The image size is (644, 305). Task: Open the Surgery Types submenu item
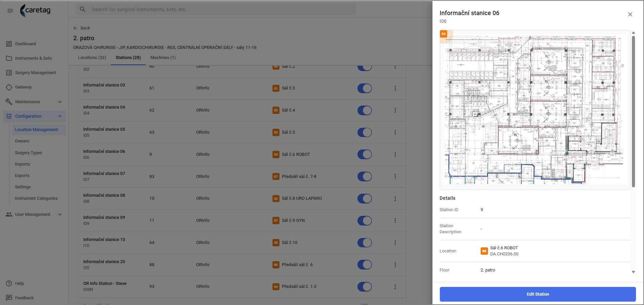28,153
